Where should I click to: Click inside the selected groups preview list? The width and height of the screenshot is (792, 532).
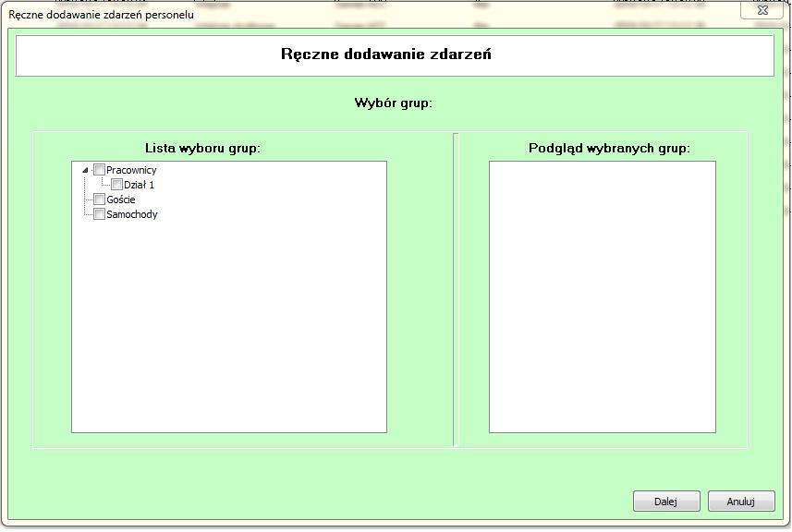[602, 296]
